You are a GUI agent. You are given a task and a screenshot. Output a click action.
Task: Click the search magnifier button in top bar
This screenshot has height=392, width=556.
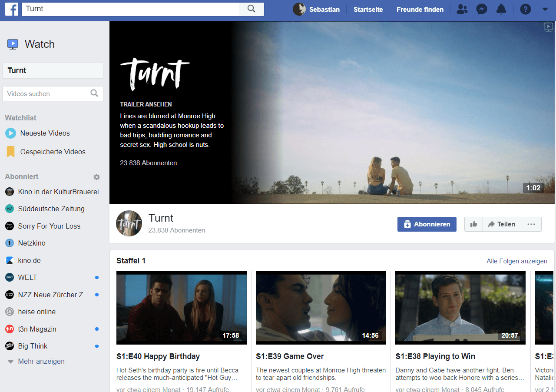coord(252,9)
